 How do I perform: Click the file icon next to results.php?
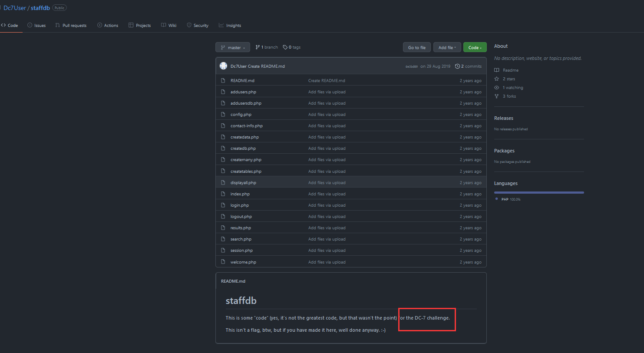223,228
